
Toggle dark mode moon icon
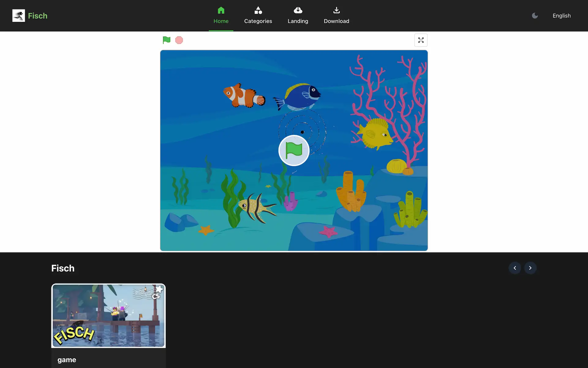point(535,16)
